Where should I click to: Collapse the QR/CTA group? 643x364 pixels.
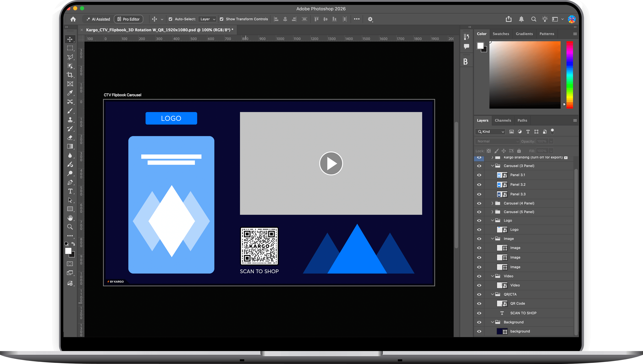point(492,294)
